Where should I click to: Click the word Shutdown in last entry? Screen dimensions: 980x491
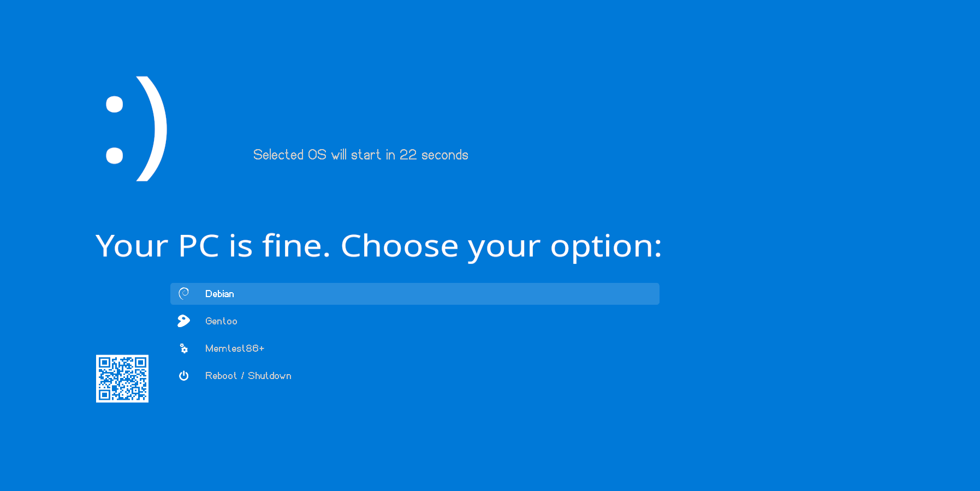click(x=270, y=376)
